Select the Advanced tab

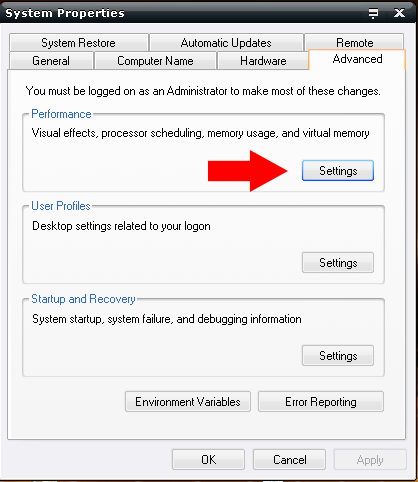(x=357, y=59)
